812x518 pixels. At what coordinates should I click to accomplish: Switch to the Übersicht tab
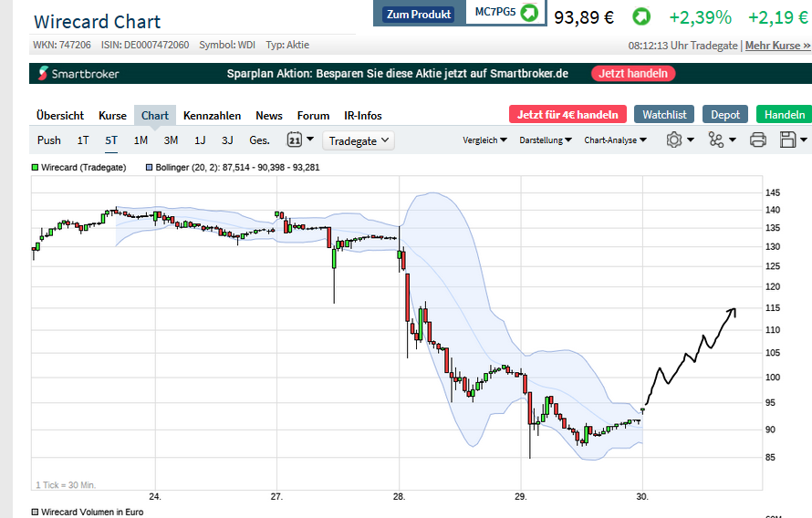pyautogui.click(x=60, y=116)
